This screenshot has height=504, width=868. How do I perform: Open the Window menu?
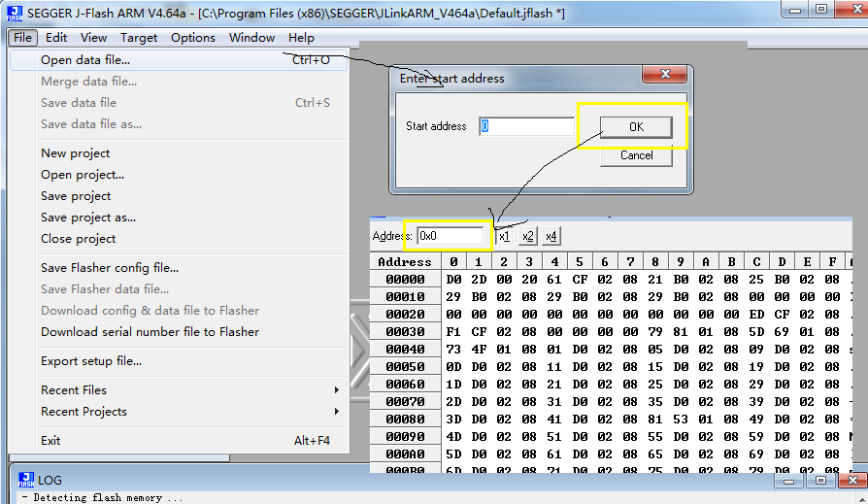pyautogui.click(x=251, y=38)
